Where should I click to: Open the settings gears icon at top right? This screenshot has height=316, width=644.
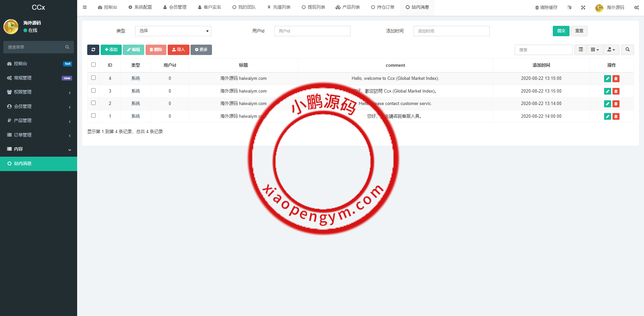636,7
